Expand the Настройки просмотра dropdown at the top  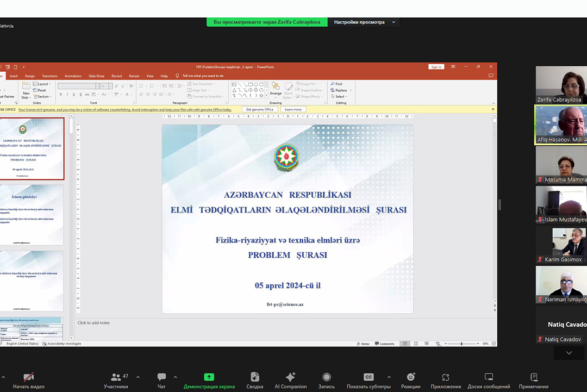pyautogui.click(x=394, y=22)
